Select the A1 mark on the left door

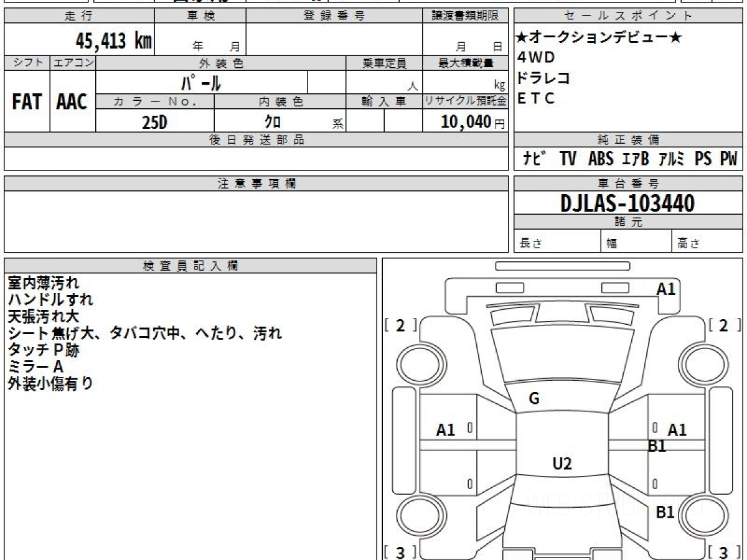pos(446,430)
